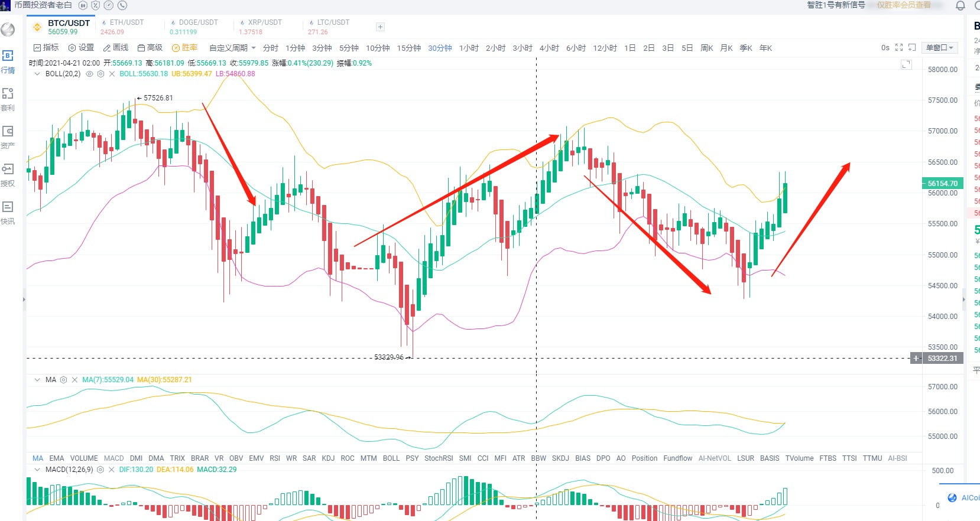This screenshot has height=521, width=980.
Task: Open the 单窗口 window layout dropdown
Action: coord(940,48)
